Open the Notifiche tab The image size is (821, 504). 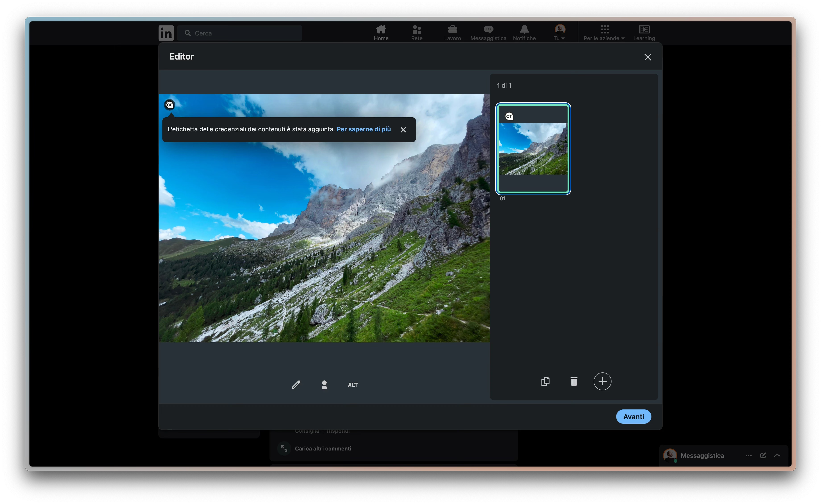[x=524, y=33]
